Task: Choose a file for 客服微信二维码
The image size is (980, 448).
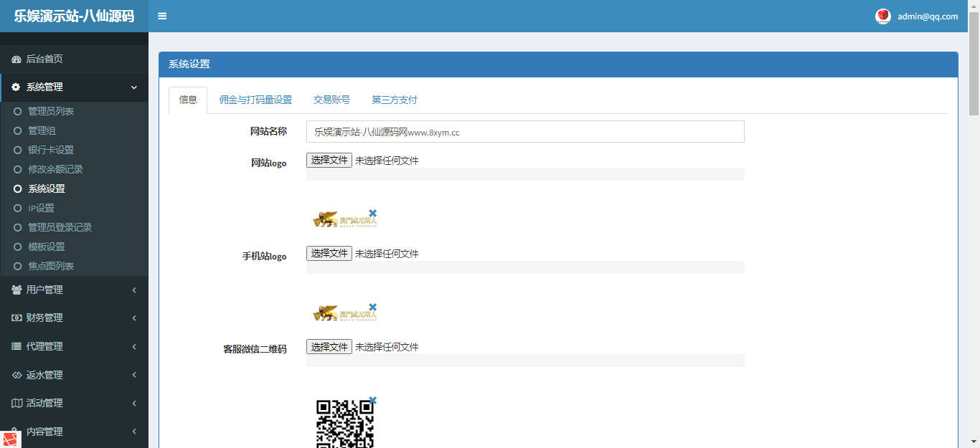Action: (x=329, y=346)
